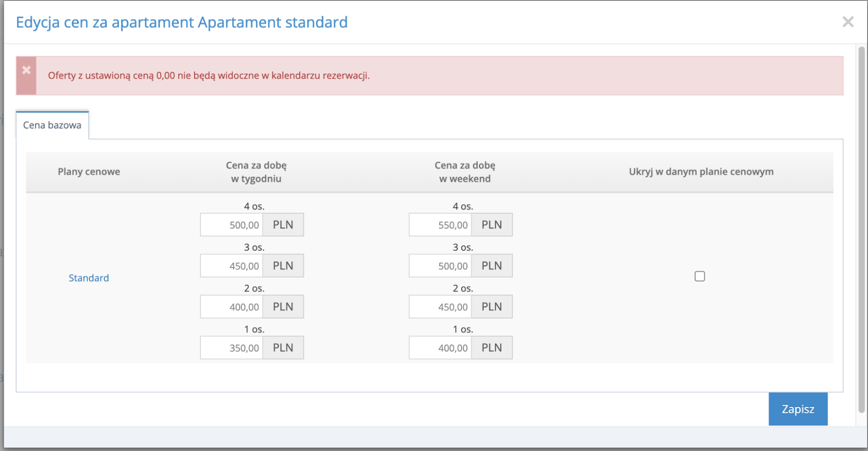Edit weekday price for 2 persons
868x451 pixels.
click(x=232, y=307)
